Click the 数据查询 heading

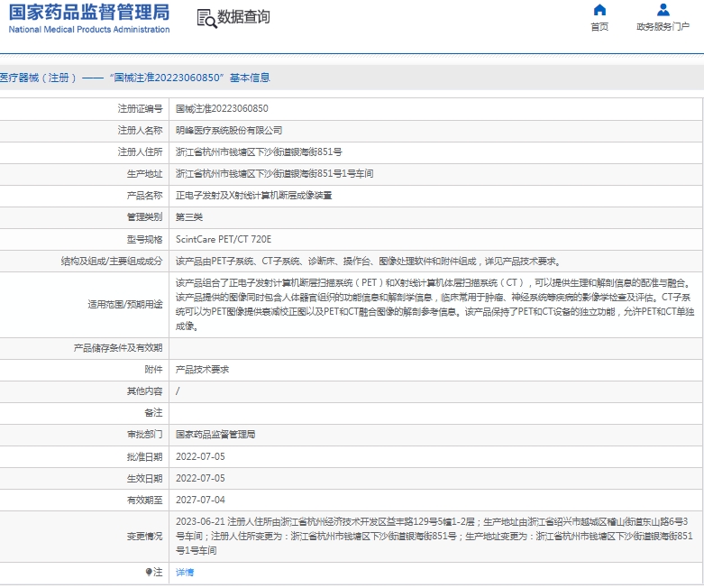[x=243, y=17]
